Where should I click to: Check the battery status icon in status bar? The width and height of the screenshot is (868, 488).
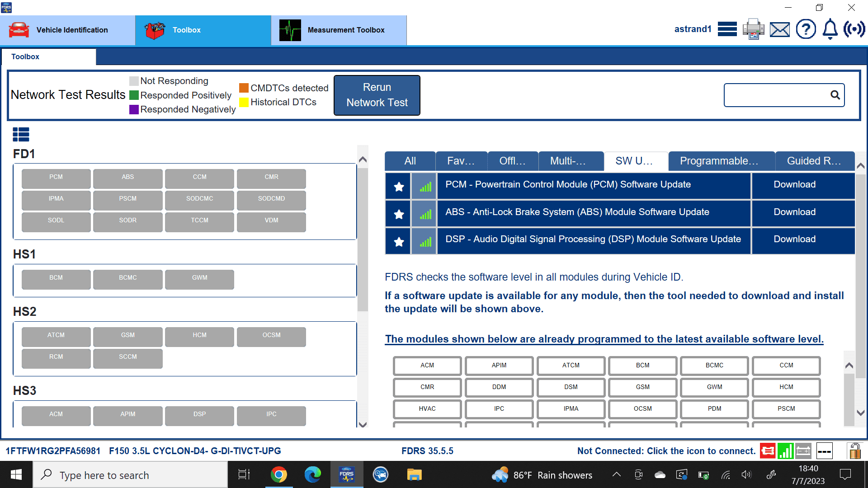point(803,450)
